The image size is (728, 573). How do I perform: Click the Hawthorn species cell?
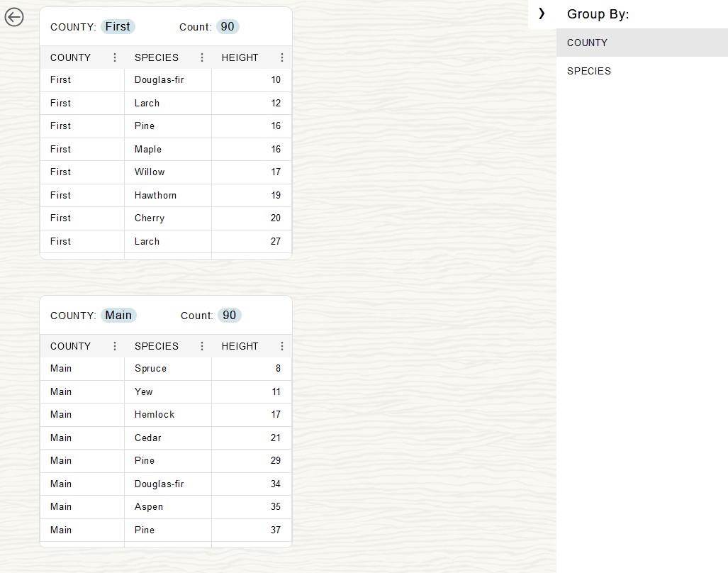[155, 195]
